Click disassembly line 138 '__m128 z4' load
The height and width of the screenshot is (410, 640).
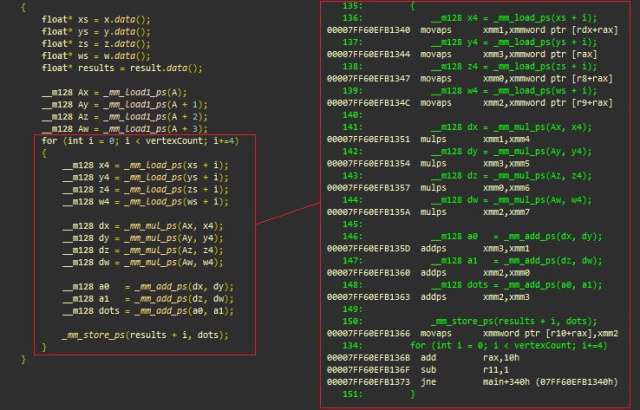pyautogui.click(x=469, y=66)
